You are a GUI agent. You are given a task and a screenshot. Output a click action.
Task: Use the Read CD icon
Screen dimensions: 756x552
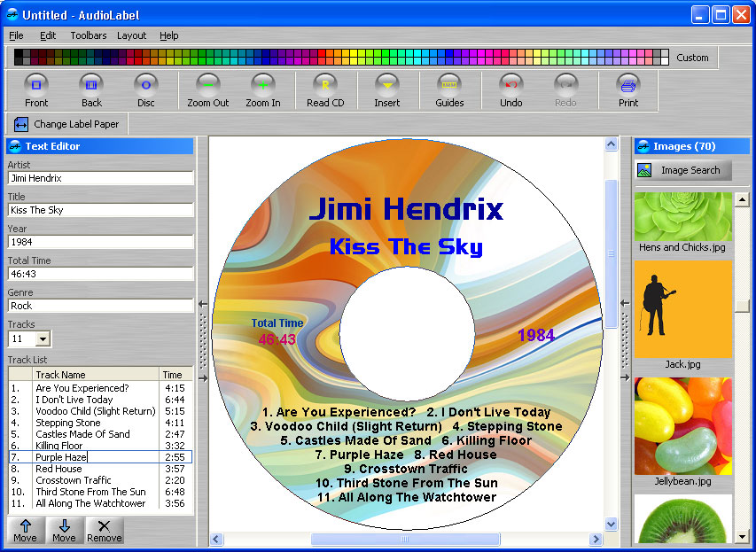point(325,90)
